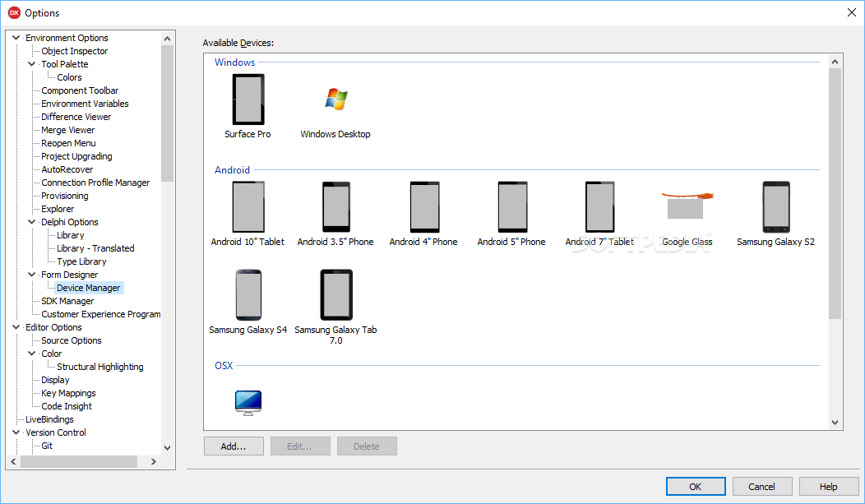Select Merge Viewer in tree
The width and height of the screenshot is (865, 504).
[x=68, y=130]
